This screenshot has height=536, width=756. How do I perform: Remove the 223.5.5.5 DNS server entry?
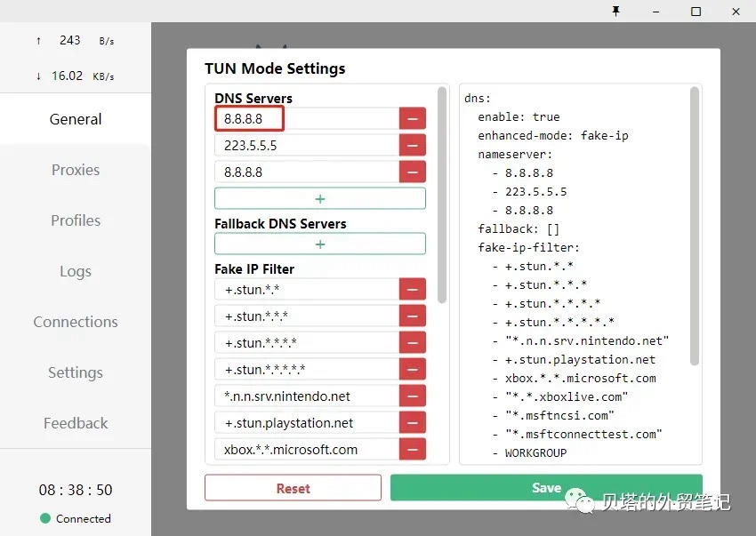coord(412,145)
